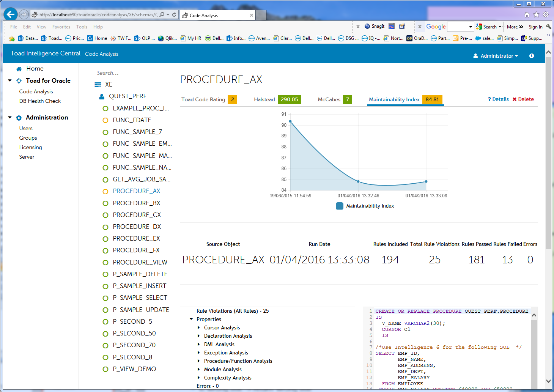Open the Details link
The height and width of the screenshot is (392, 554).
click(498, 99)
